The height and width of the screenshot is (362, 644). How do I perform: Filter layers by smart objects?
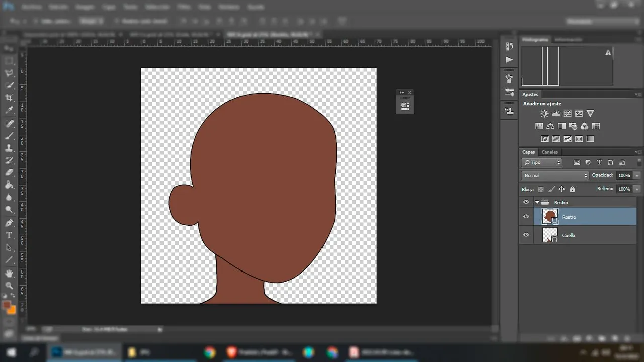622,162
